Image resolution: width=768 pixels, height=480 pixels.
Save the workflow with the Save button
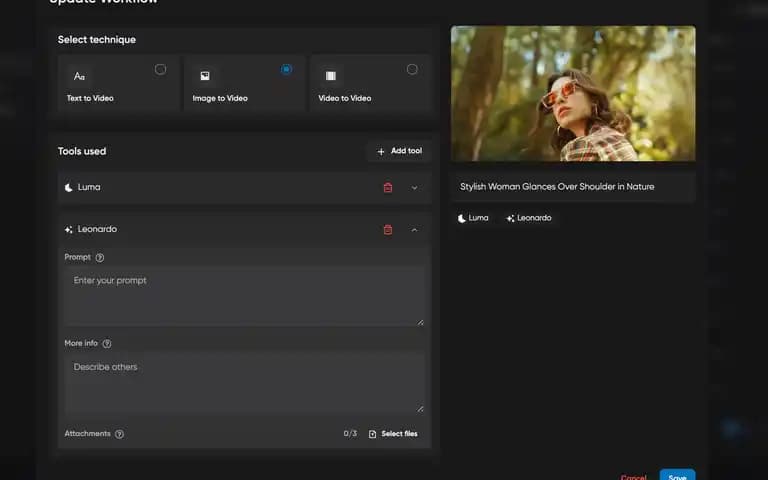coord(677,475)
